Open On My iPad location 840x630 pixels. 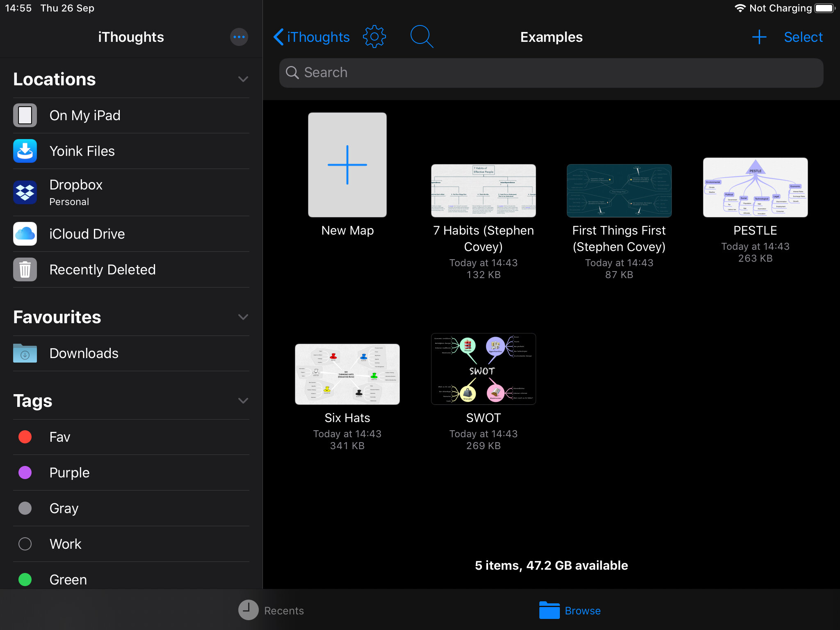click(131, 115)
